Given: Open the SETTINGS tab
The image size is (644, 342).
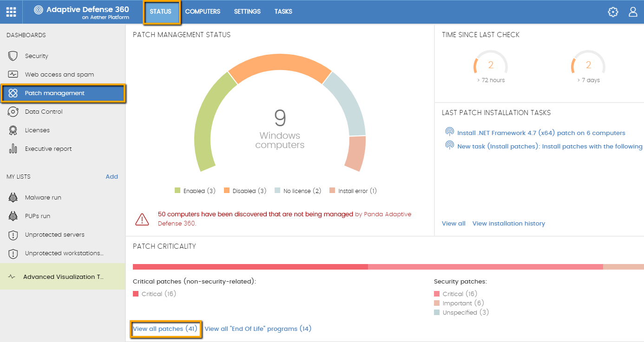Looking at the screenshot, I should coord(247,12).
